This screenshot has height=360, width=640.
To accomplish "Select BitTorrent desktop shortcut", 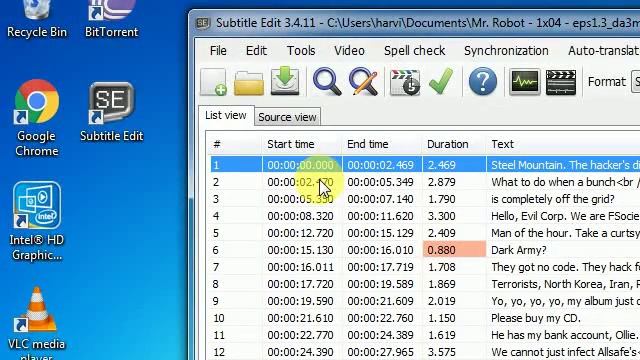I will pyautogui.click(x=111, y=20).
